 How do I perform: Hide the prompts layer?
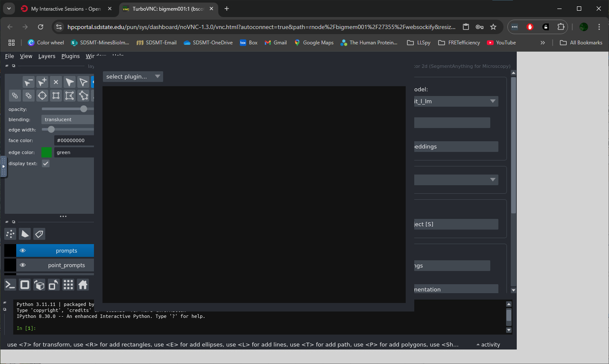pos(22,250)
